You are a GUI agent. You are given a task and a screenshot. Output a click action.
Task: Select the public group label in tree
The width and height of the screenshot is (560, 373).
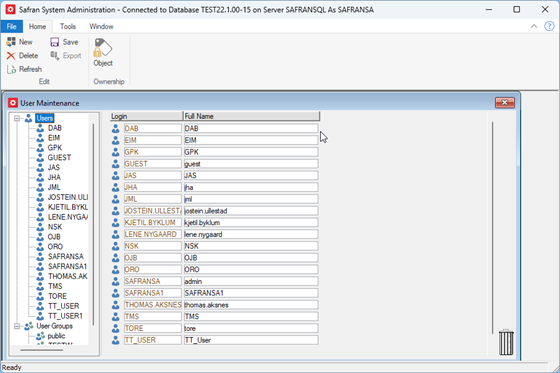point(56,336)
